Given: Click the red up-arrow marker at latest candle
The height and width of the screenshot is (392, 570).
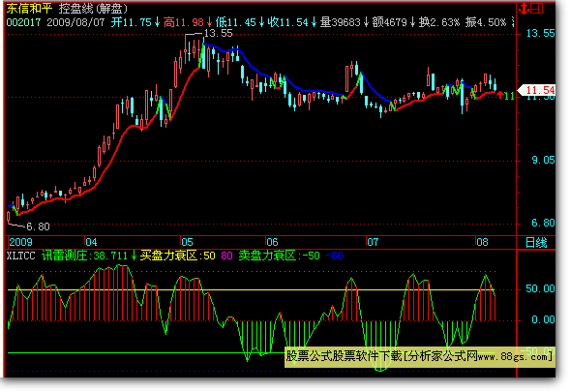Looking at the screenshot, I should coord(500,95).
